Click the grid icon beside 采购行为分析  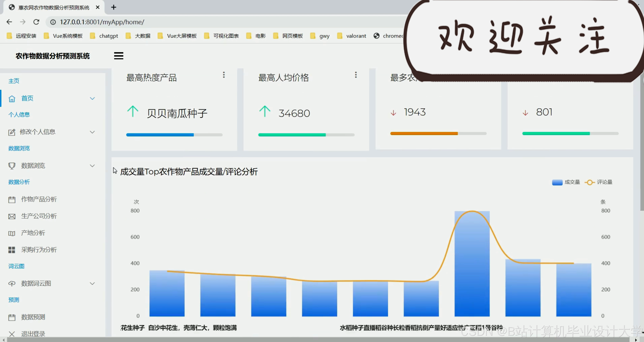coord(12,250)
